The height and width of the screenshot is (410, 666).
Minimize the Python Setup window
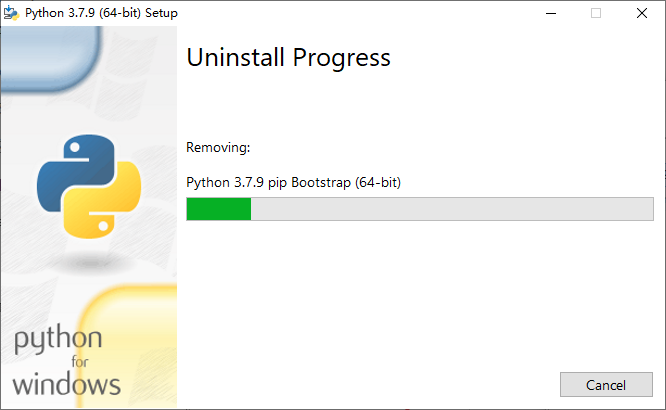pyautogui.click(x=550, y=13)
